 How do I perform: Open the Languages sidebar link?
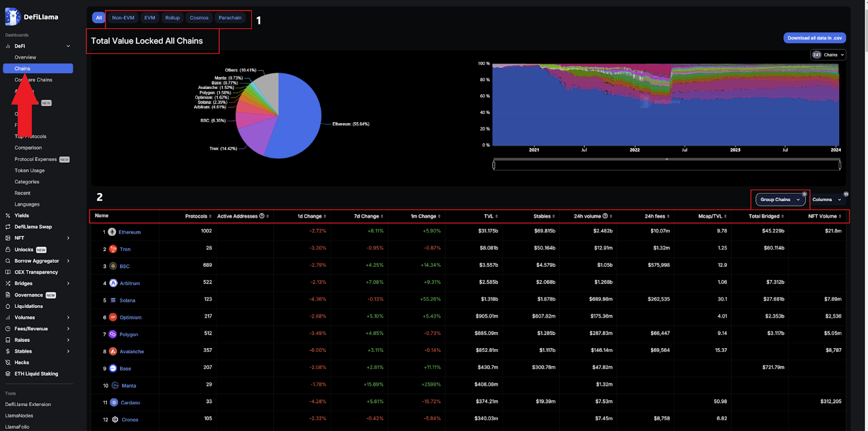(x=27, y=204)
